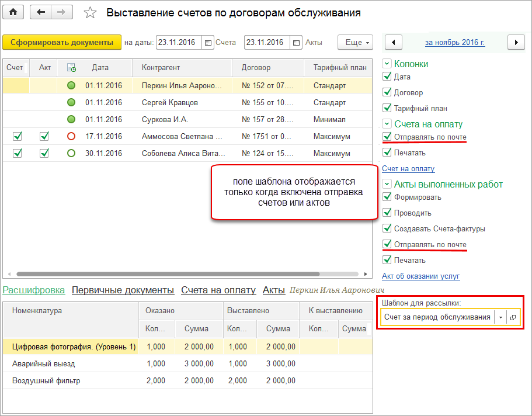532x416 pixels.
Task: Switch to the Расшифровка tab
Action: [x=34, y=290]
